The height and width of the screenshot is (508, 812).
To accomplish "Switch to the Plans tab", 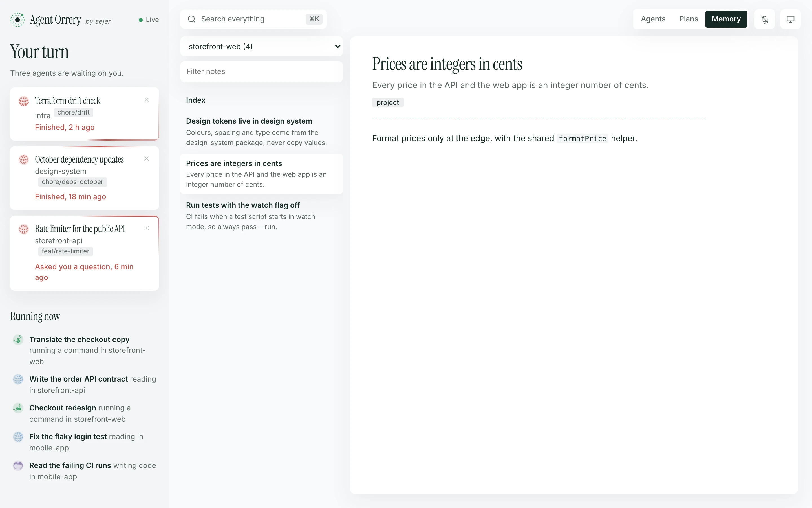I will [x=689, y=19].
